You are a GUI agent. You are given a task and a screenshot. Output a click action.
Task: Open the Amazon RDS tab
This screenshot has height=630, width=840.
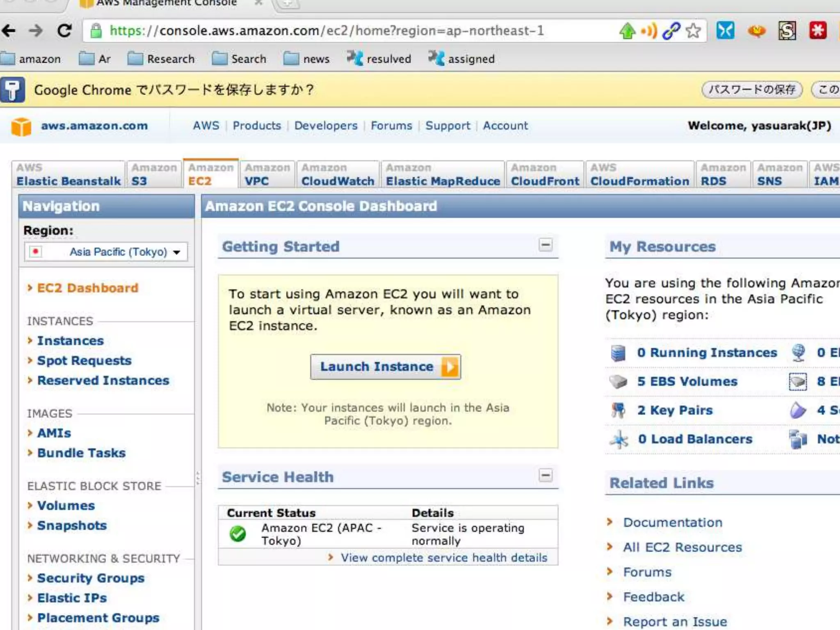coord(722,175)
